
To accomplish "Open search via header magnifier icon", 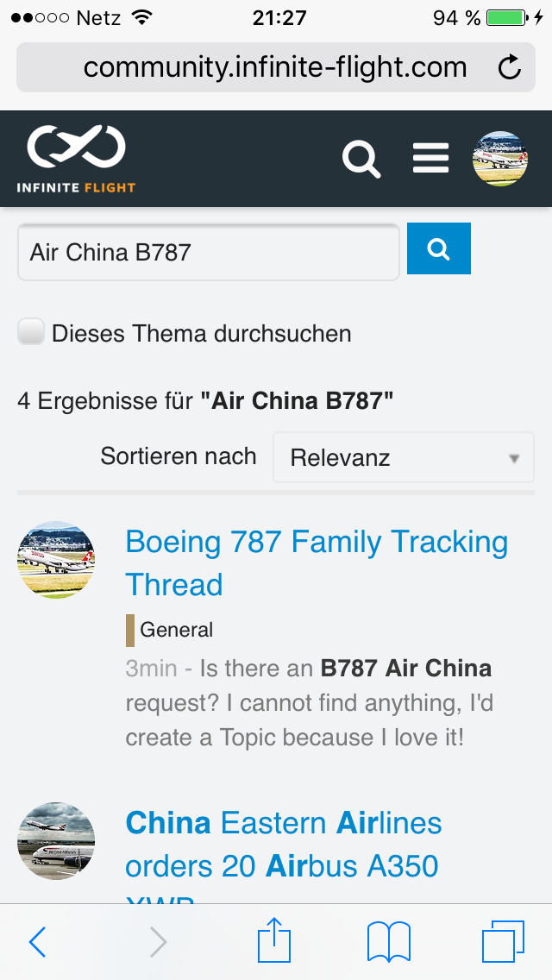I will (x=361, y=159).
